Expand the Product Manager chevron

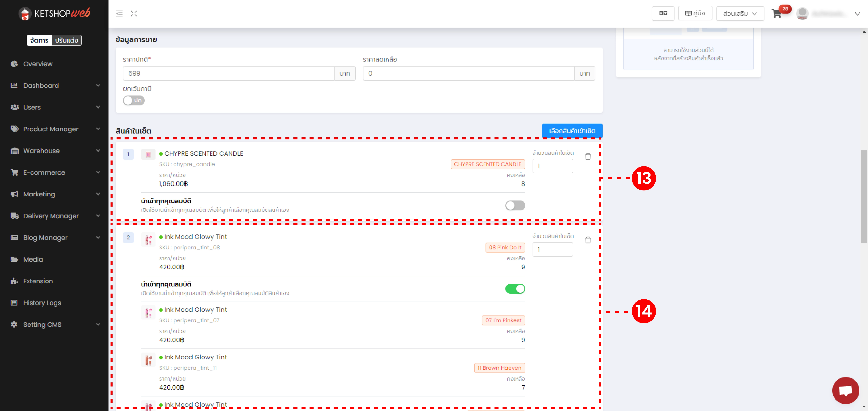tap(98, 129)
